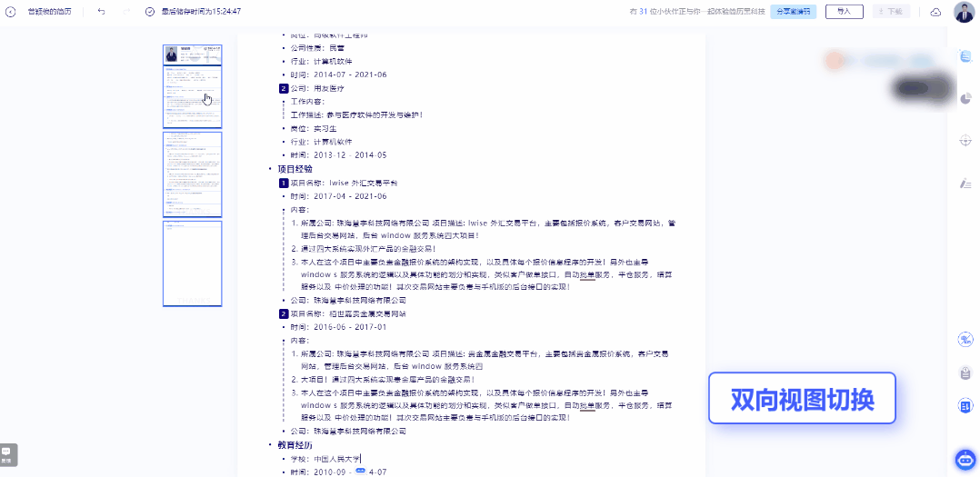This screenshot has width=980, height=477.
Task: Click 行业: 计算机软件 above 时间 2013-12
Action: point(321,142)
